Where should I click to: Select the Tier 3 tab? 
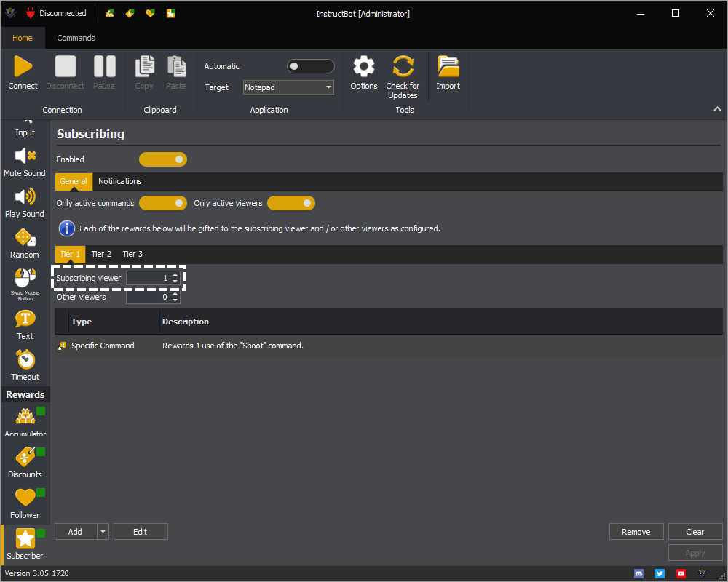132,255
